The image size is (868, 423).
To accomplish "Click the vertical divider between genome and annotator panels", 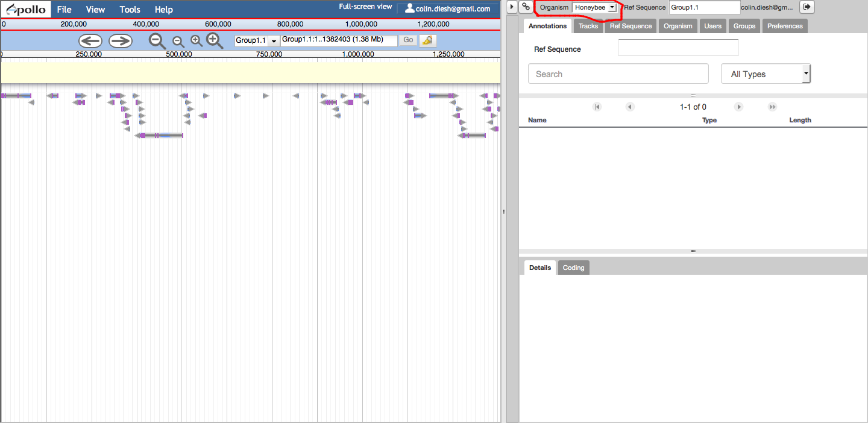I will coord(504,211).
